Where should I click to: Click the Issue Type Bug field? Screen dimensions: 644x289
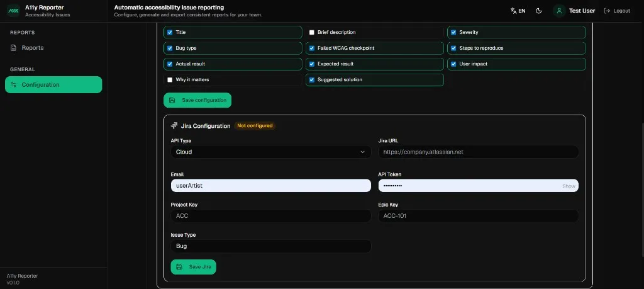point(270,246)
